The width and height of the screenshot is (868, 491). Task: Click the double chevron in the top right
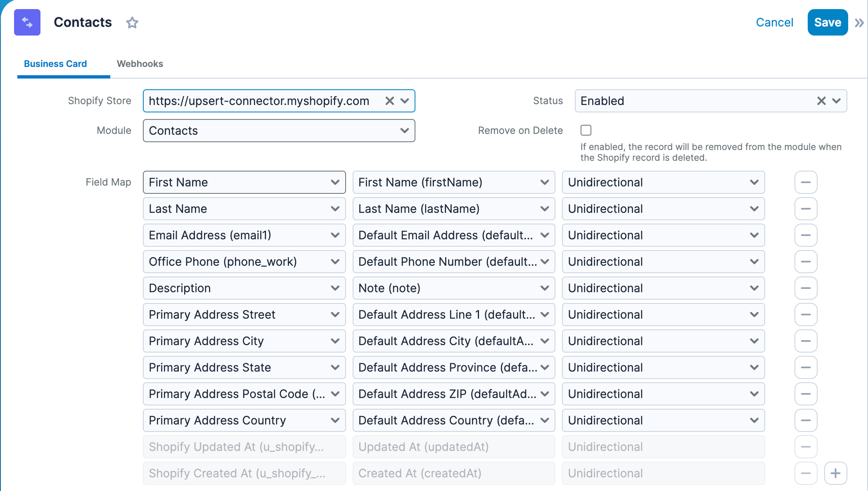pyautogui.click(x=859, y=23)
